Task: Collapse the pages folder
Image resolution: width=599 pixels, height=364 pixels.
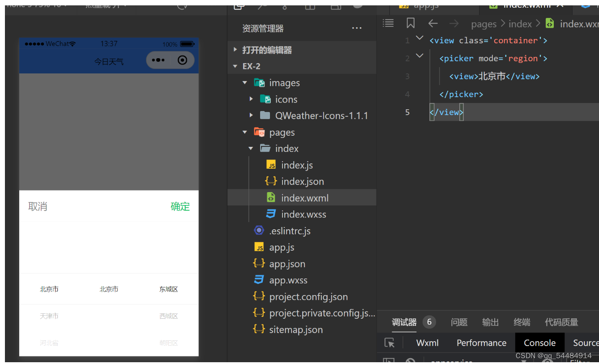Action: (x=244, y=132)
